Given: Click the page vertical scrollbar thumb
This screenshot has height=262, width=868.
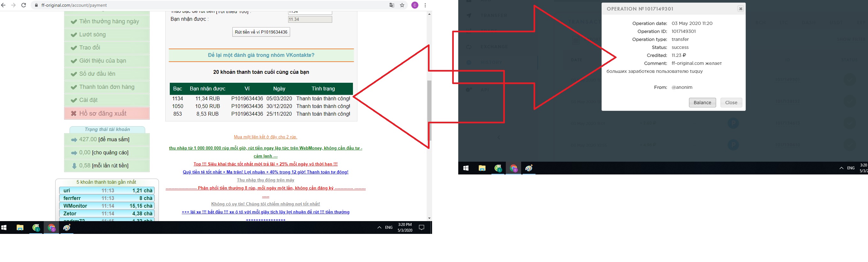Looking at the screenshot, I should click(429, 110).
